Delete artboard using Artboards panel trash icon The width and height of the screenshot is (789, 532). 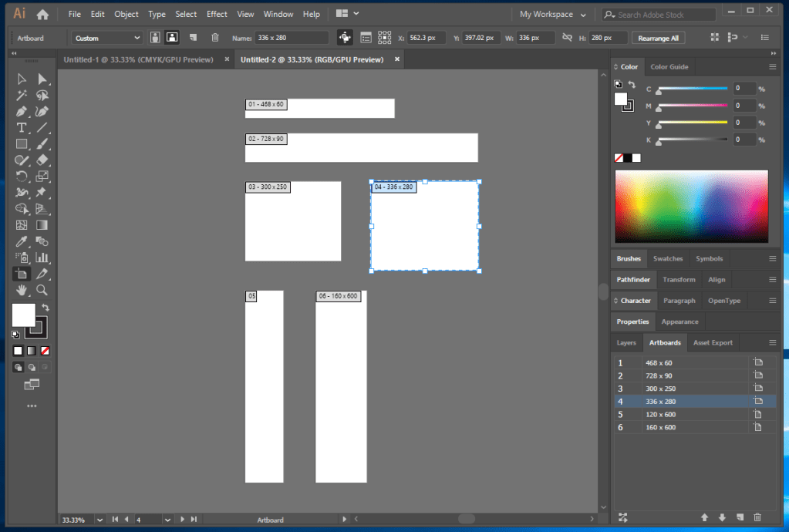point(757,517)
